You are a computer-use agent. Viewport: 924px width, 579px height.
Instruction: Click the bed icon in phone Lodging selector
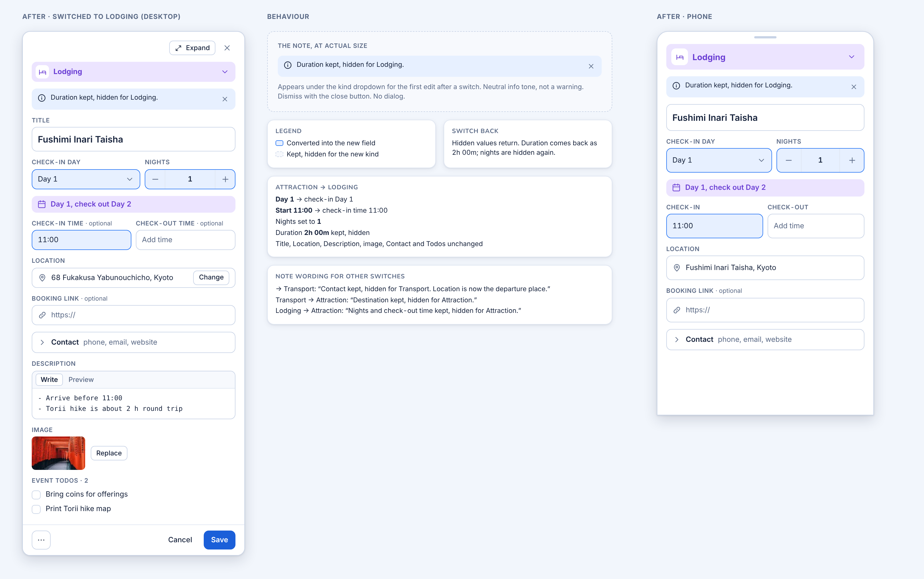(679, 57)
